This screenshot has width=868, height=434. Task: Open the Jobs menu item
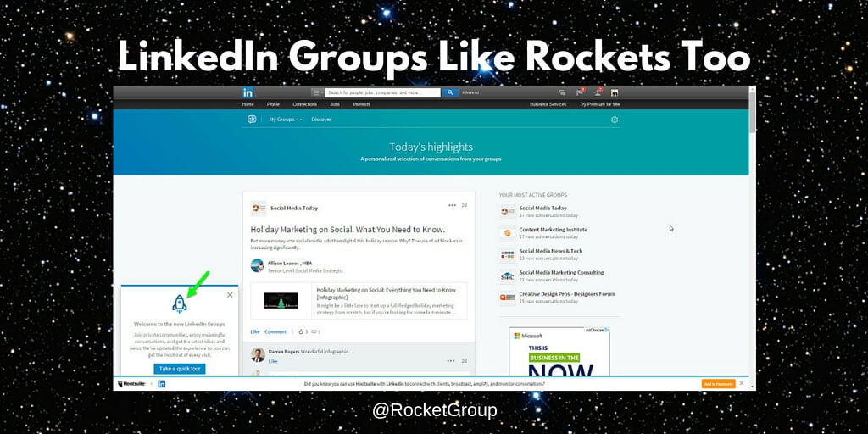tap(335, 104)
